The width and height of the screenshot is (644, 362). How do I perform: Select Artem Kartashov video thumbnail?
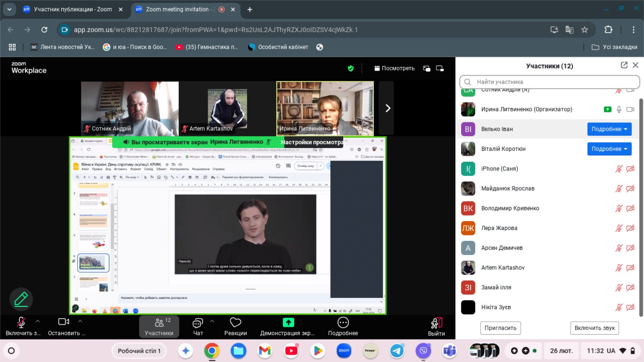[x=227, y=108]
